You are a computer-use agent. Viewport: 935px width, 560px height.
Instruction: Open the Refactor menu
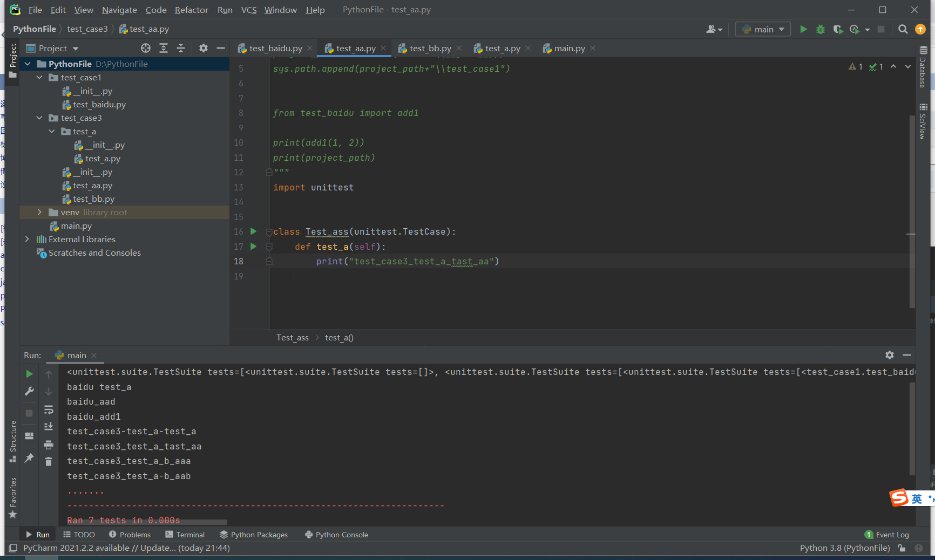(x=191, y=10)
